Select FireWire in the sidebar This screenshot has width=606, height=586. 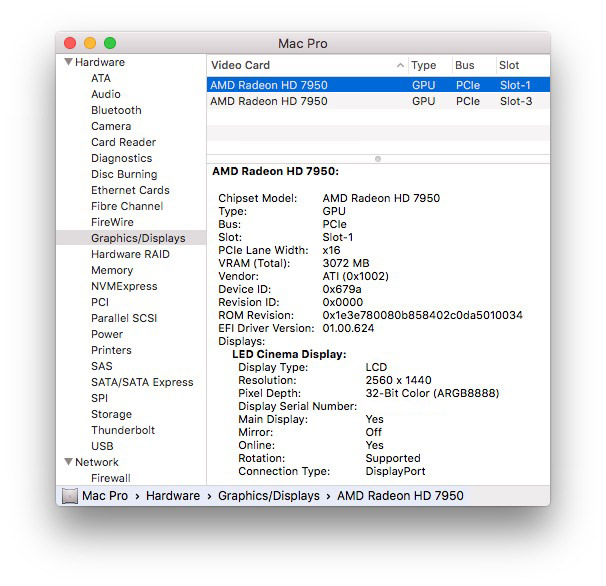112,222
